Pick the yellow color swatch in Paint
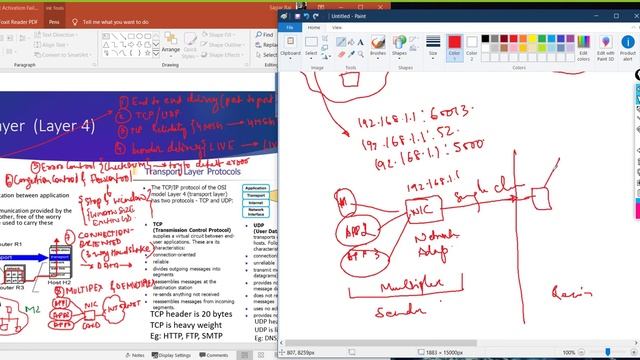 (532, 39)
